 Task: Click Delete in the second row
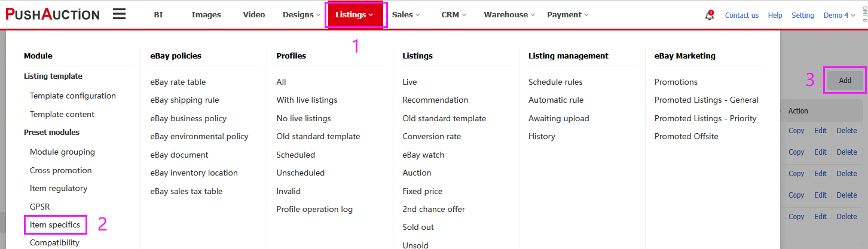pos(846,152)
